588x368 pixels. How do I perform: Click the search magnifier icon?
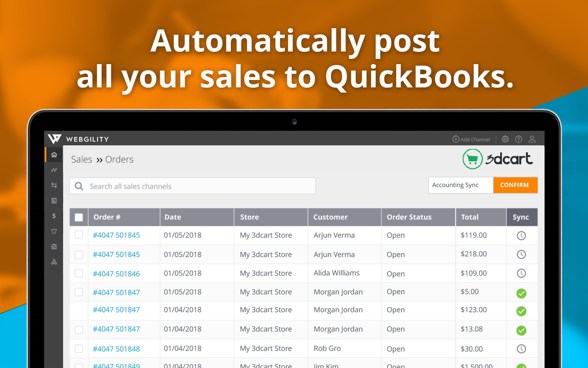point(79,186)
